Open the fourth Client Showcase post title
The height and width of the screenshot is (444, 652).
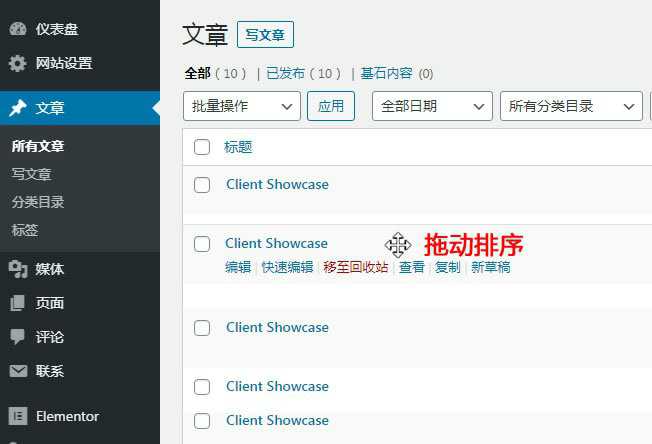coord(277,386)
